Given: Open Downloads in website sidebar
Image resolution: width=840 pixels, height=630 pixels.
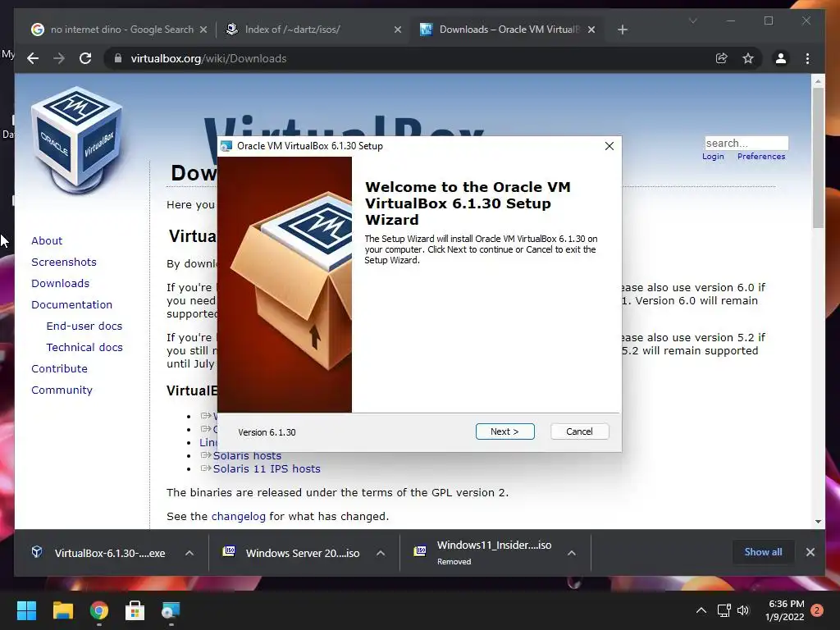Looking at the screenshot, I should point(60,283).
